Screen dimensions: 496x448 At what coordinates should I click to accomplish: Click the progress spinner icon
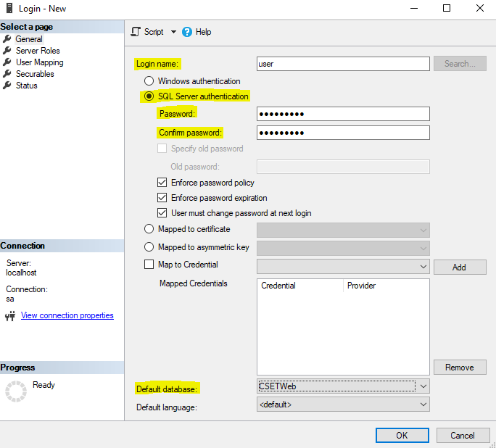(x=16, y=391)
